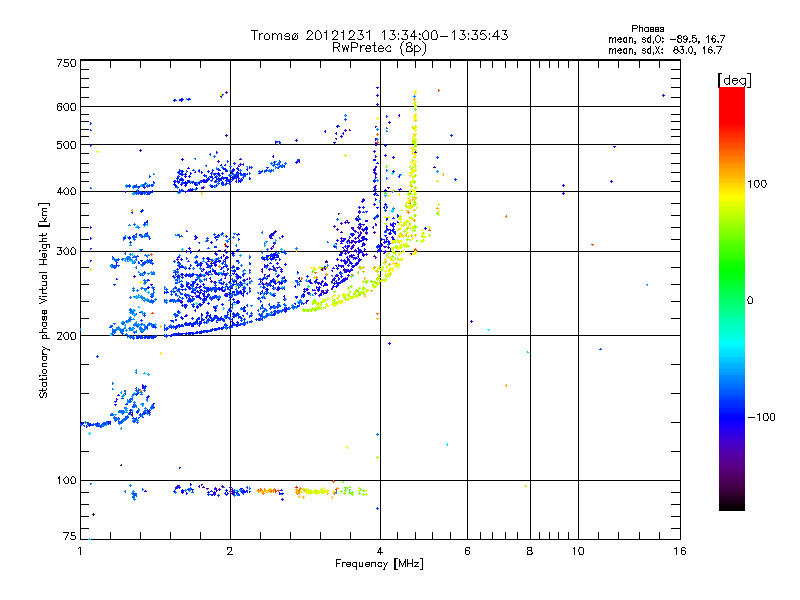Click the colorbar 100 tick label
This screenshot has height=600, width=800.
tap(757, 184)
